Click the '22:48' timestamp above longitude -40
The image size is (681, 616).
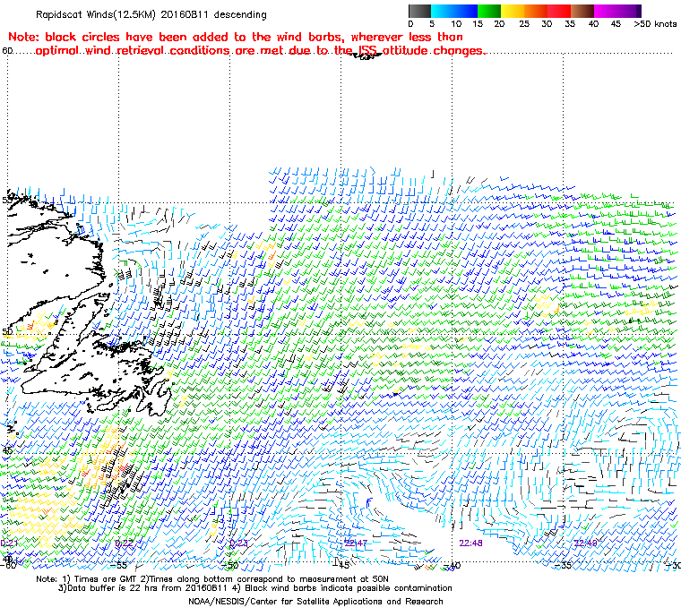(x=470, y=543)
